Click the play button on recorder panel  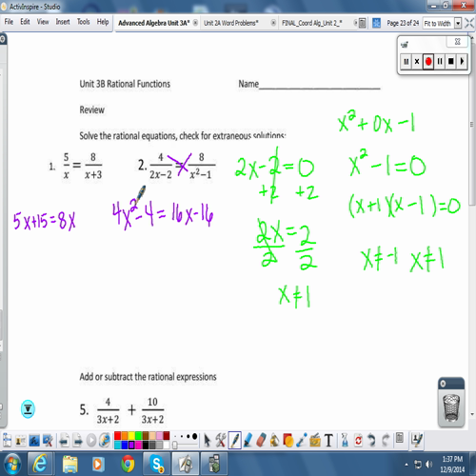tap(462, 61)
